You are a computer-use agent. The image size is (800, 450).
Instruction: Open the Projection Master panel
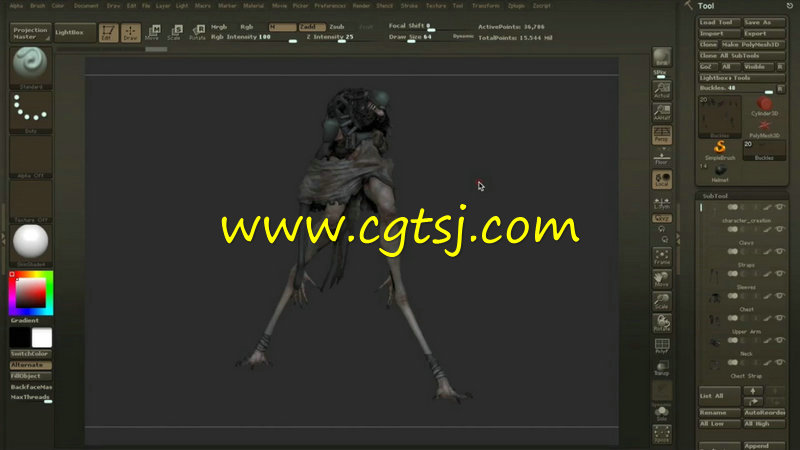point(30,33)
